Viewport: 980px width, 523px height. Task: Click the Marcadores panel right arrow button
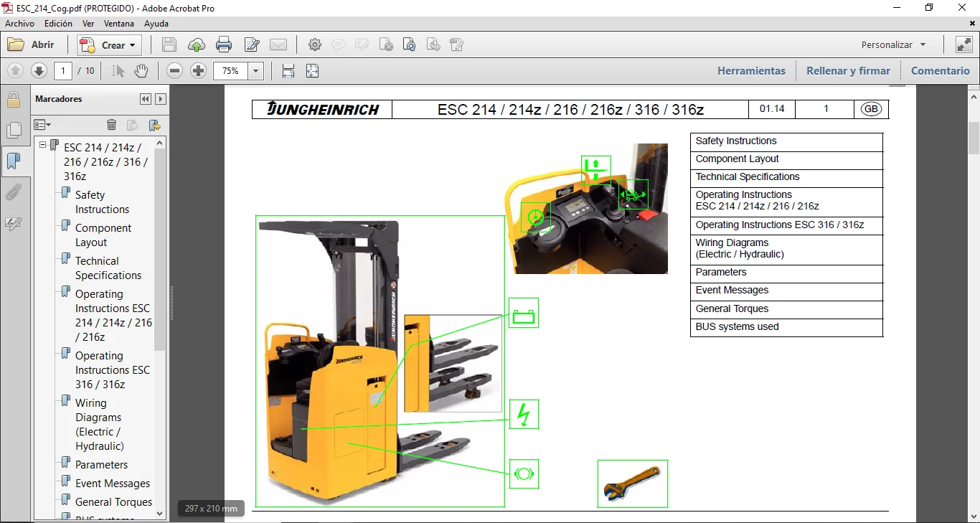point(161,99)
